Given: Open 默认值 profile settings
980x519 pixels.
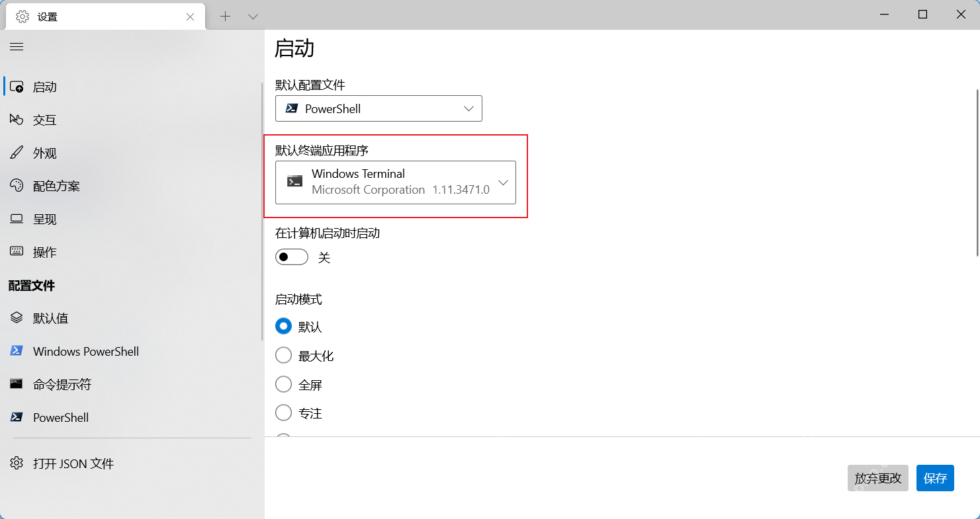Looking at the screenshot, I should 131,318.
